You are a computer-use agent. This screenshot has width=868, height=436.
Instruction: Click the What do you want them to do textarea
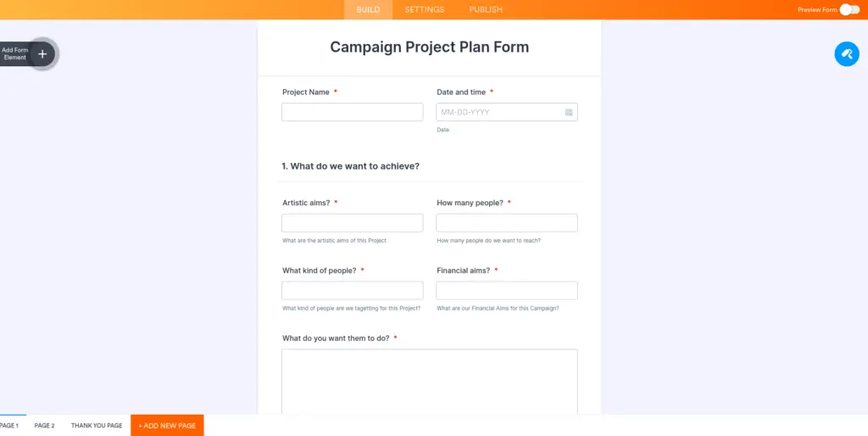tap(430, 382)
